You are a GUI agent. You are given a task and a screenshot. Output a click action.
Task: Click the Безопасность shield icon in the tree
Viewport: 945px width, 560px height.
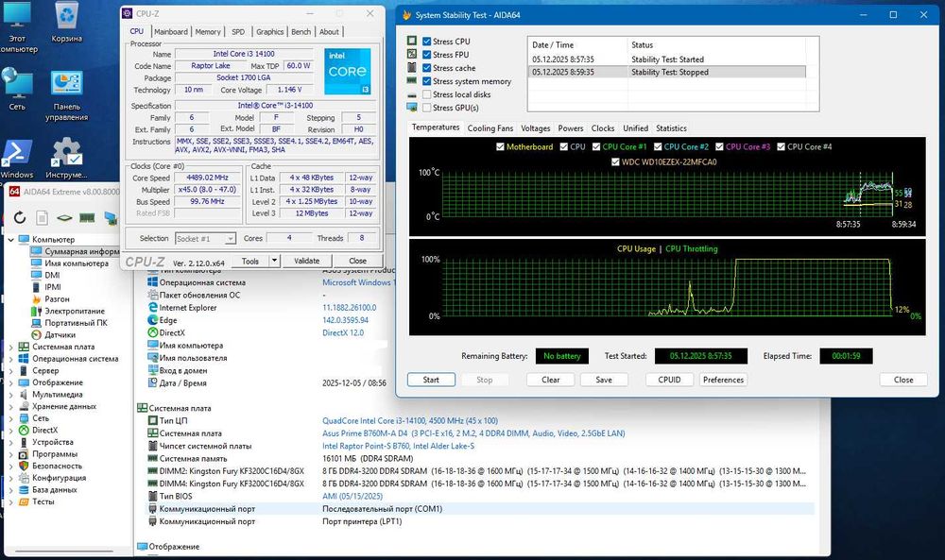(24, 466)
